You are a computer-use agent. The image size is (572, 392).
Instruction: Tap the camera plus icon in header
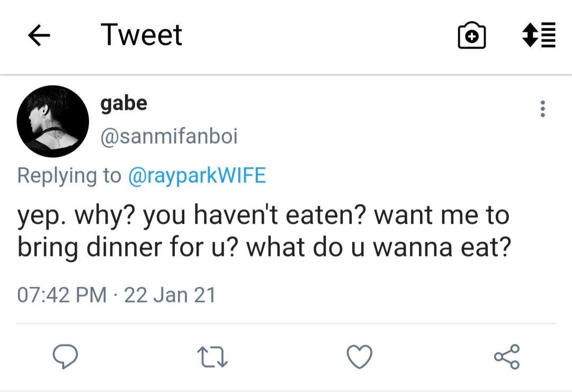471,36
